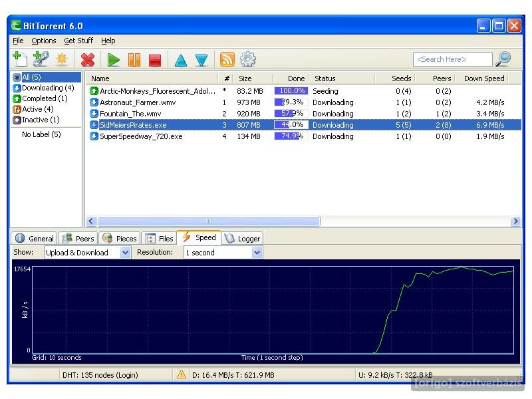Sort by the Seeds column header

396,78
